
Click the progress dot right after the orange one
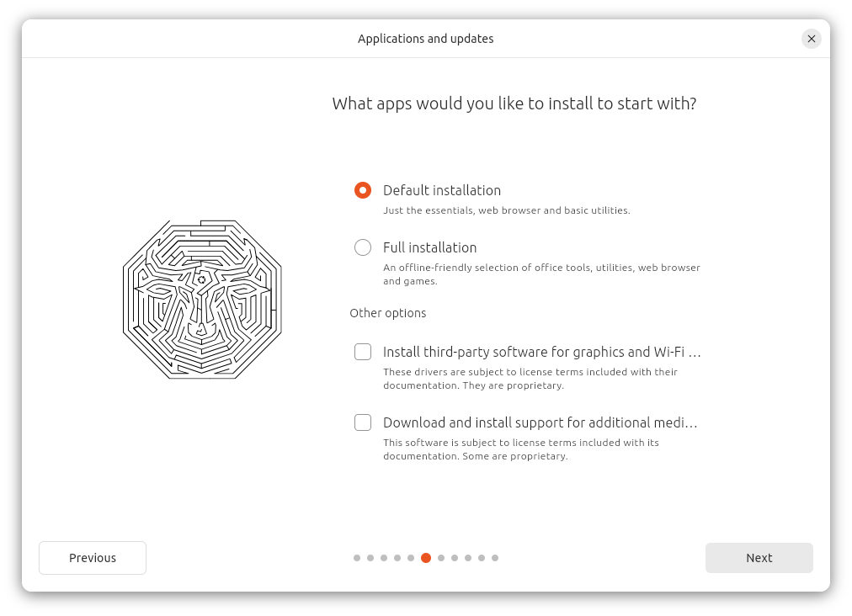click(x=440, y=558)
